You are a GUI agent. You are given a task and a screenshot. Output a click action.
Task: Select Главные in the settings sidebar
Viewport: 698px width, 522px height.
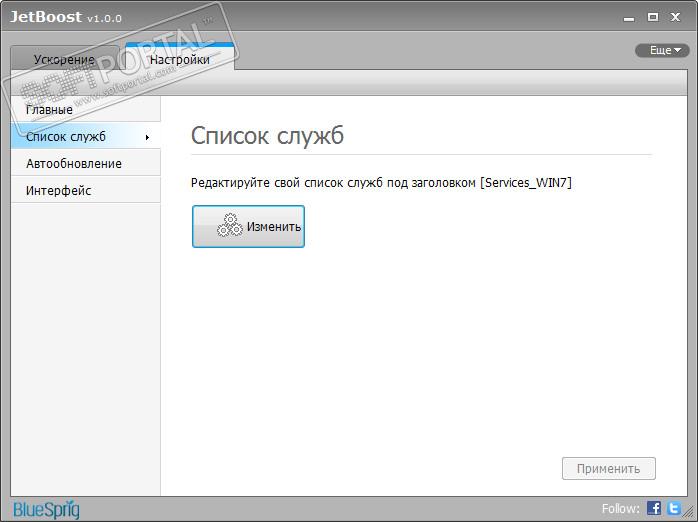tap(85, 109)
